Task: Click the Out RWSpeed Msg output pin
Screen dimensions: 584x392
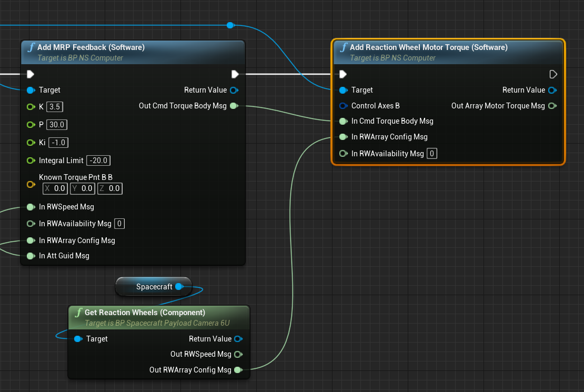Action: (238, 354)
